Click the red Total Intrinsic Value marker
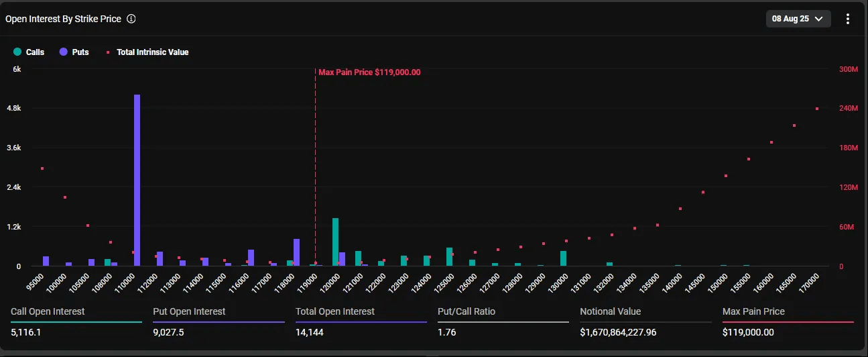Viewport: 868px width, 357px height. point(107,52)
